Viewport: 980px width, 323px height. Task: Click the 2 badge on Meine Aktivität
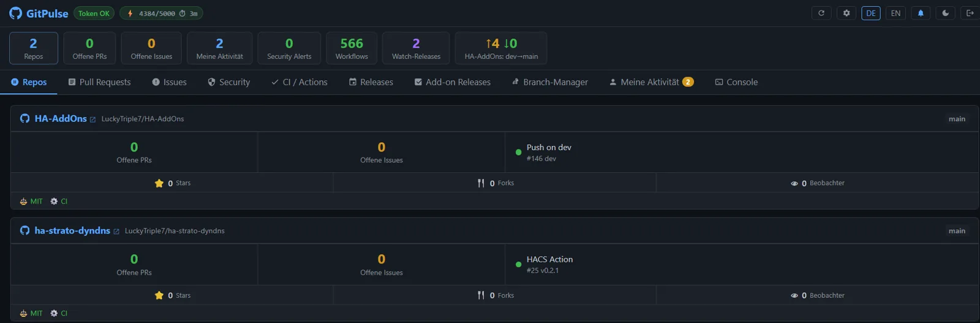tap(688, 82)
